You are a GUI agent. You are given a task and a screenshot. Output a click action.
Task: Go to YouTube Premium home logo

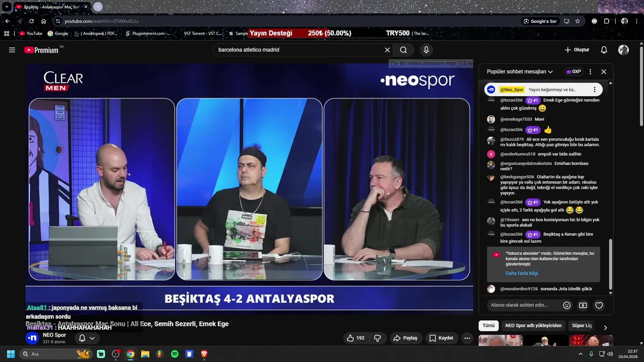(41, 50)
